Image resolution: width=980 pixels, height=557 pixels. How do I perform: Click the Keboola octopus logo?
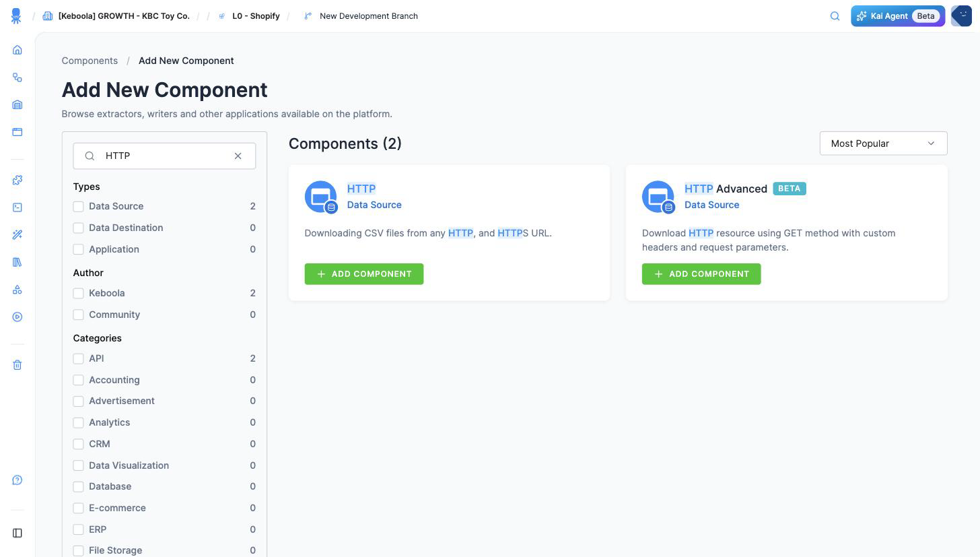(16, 16)
